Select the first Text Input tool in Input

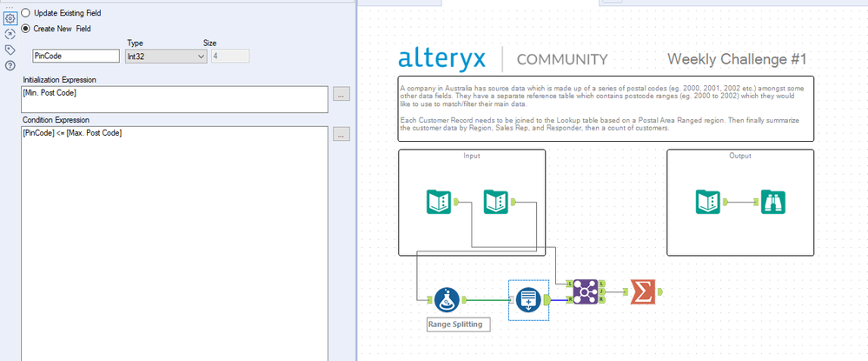click(x=440, y=201)
